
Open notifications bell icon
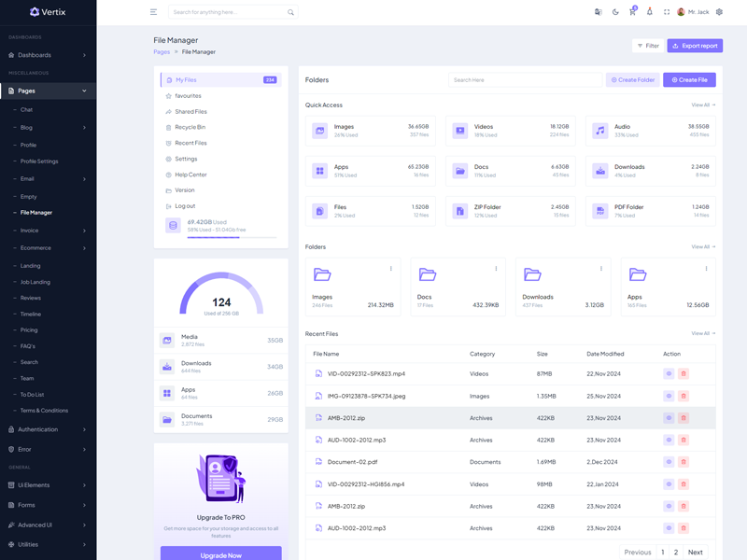[x=649, y=12]
